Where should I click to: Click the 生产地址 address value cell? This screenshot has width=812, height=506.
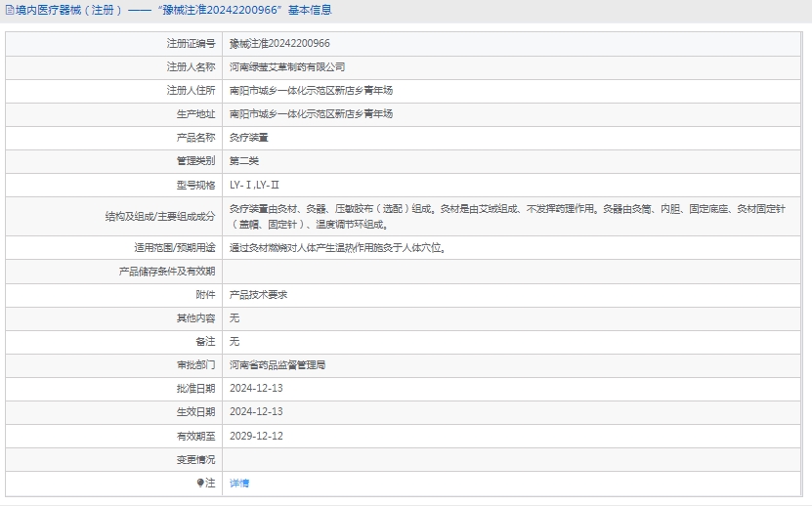[x=311, y=114]
